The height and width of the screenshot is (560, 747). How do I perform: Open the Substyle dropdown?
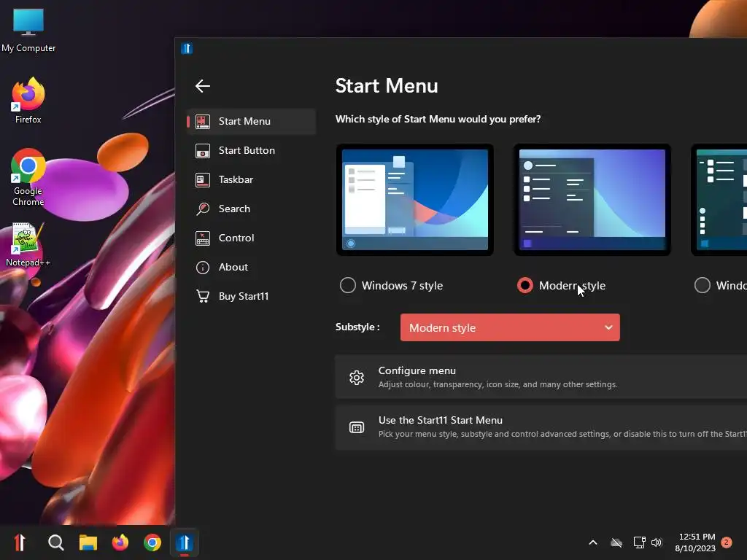(x=510, y=327)
